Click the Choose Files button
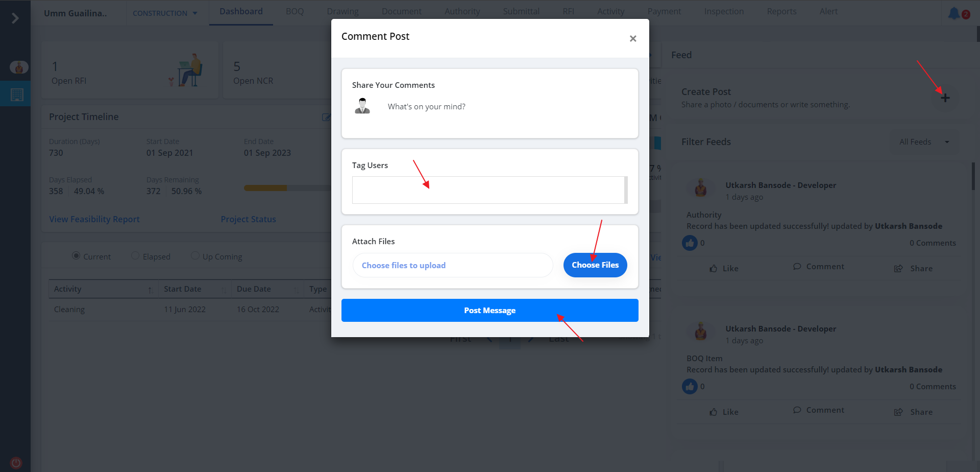The image size is (980, 472). [595, 265]
